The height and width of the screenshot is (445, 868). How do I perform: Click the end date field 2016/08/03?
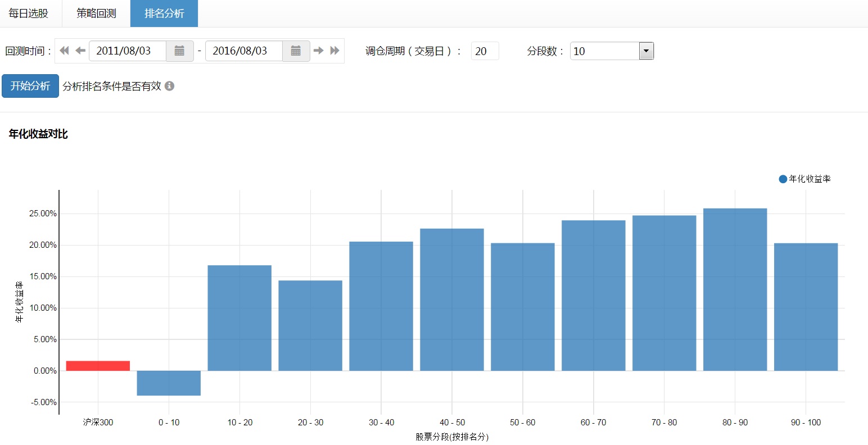point(244,51)
